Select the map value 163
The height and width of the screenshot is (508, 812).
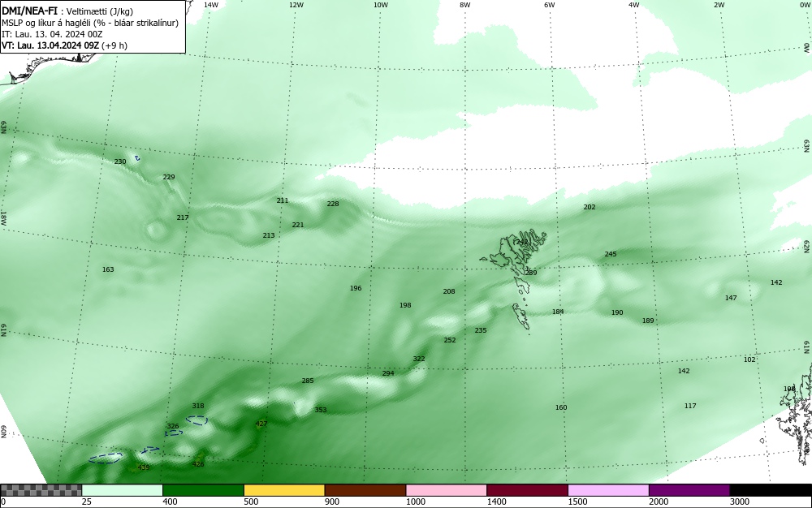pos(108,269)
